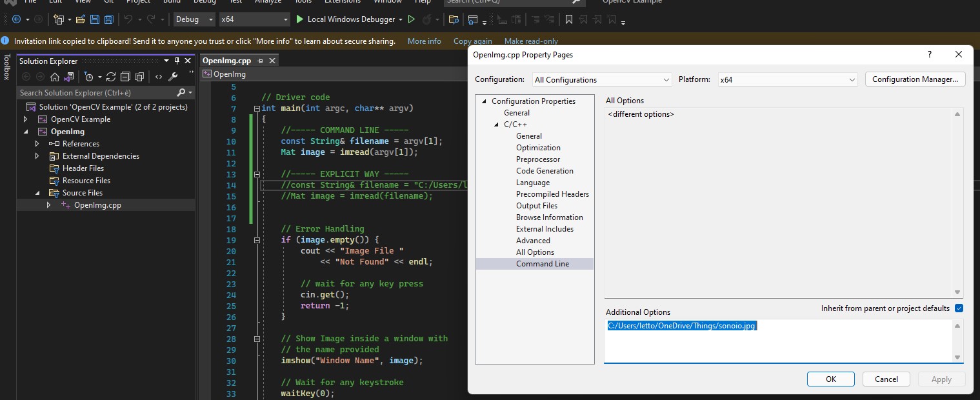This screenshot has width=980, height=400.
Task: Click the Hot Reload flame icon
Action: point(426,19)
